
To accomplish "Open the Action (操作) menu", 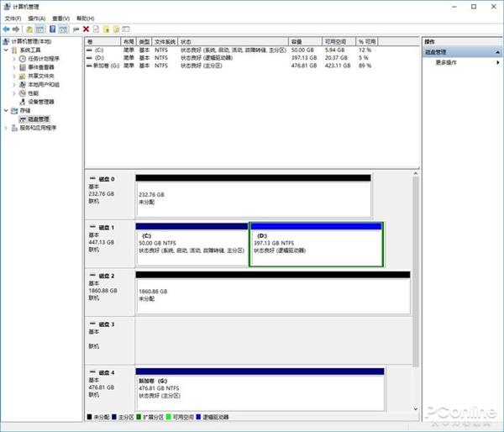I will (x=36, y=18).
